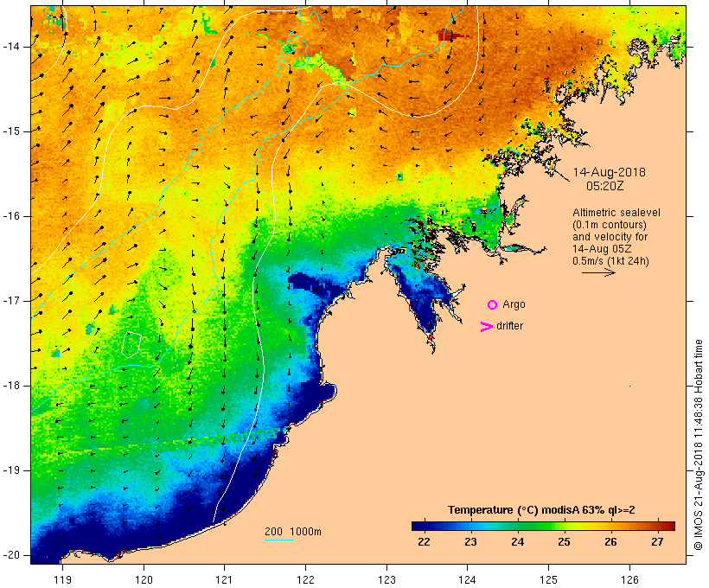Click the longitude axis label 120

pos(144,579)
